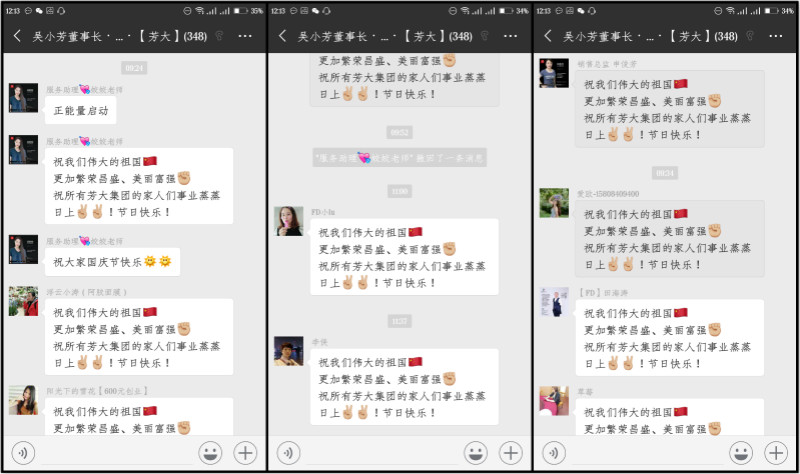Open the avatar of user 'FD小lu'
The image size is (800, 474).
pos(289,222)
